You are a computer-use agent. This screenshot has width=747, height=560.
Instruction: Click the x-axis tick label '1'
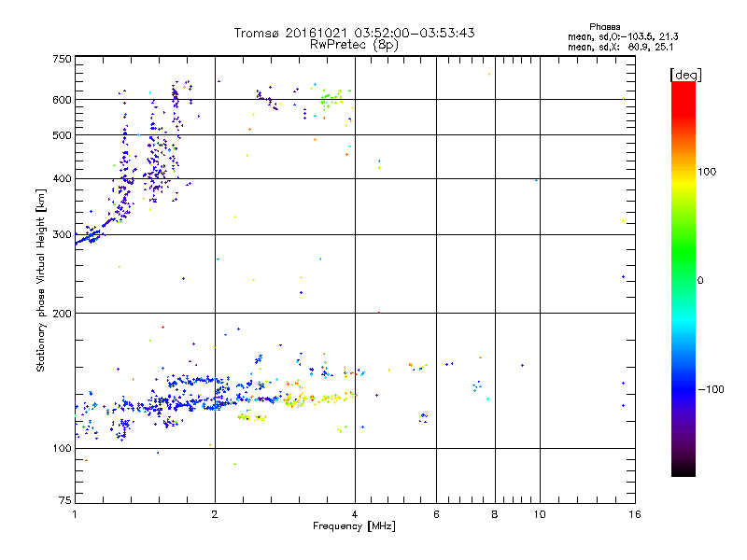click(75, 514)
